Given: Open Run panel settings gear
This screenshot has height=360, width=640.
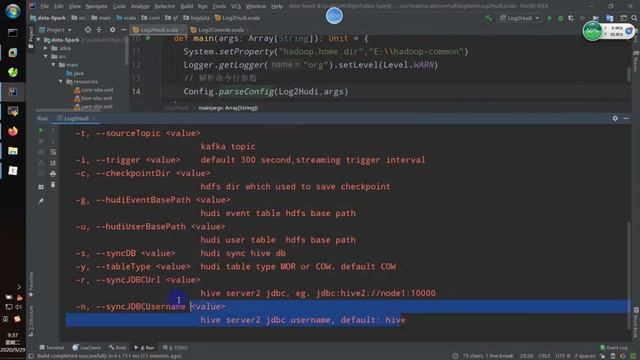Looking at the screenshot, I should [615, 118].
